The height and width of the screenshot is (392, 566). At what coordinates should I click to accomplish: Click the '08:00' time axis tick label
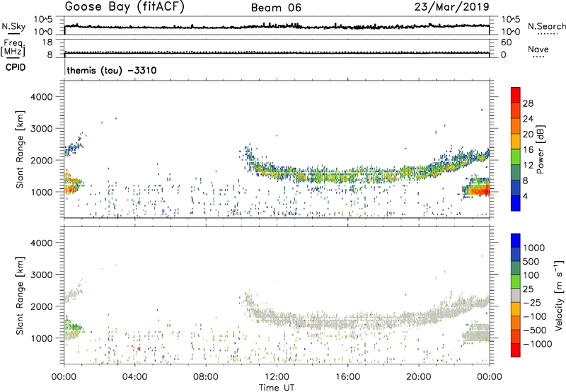coord(205,377)
